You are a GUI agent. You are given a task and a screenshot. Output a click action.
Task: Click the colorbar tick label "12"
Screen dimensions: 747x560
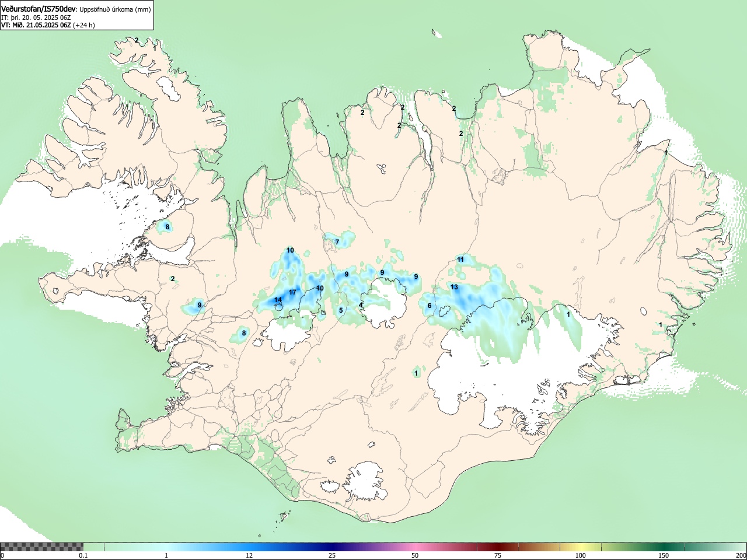pos(249,555)
